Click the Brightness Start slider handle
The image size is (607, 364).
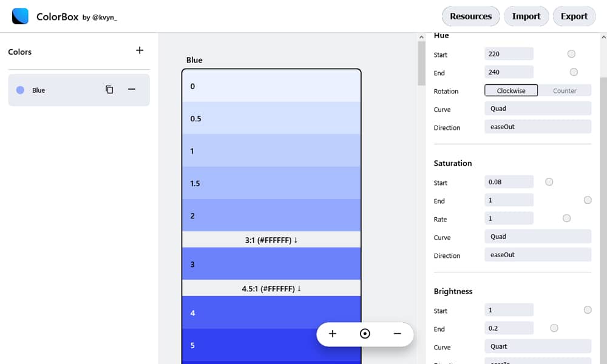(x=588, y=310)
